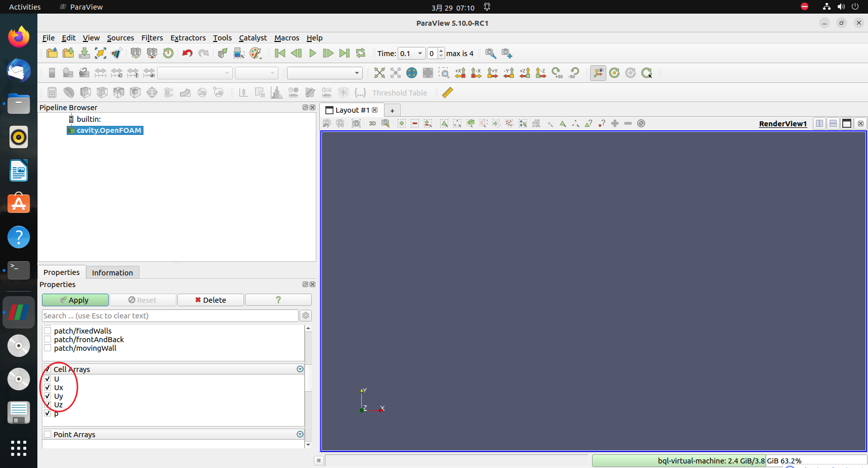868x468 pixels.
Task: Open the representation type dropdown
Action: pos(324,73)
